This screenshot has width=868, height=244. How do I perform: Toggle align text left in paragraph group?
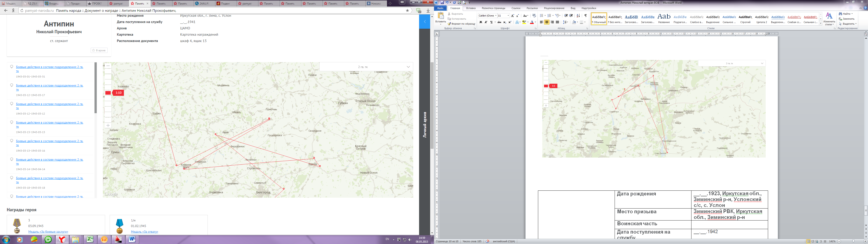(542, 22)
